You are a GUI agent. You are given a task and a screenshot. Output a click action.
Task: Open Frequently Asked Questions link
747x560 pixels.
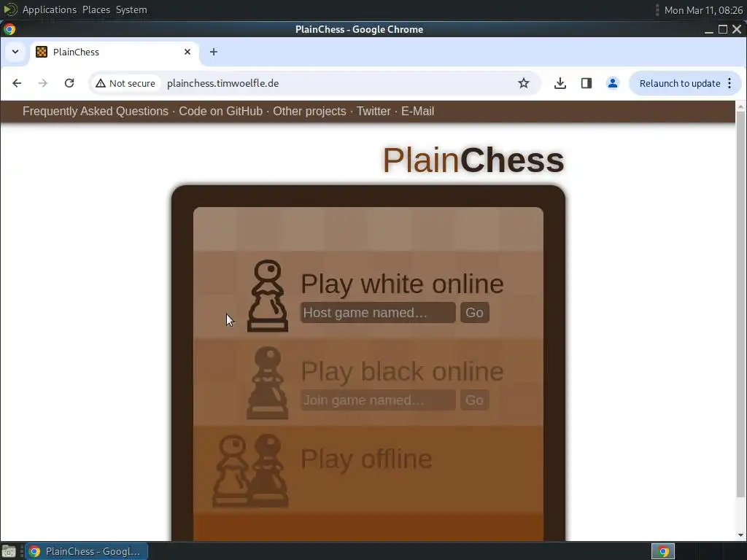[96, 111]
